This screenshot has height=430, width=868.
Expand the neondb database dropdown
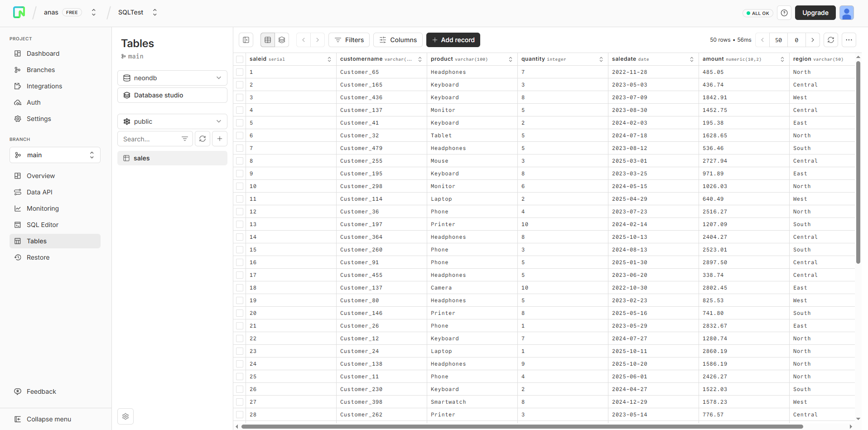click(172, 78)
